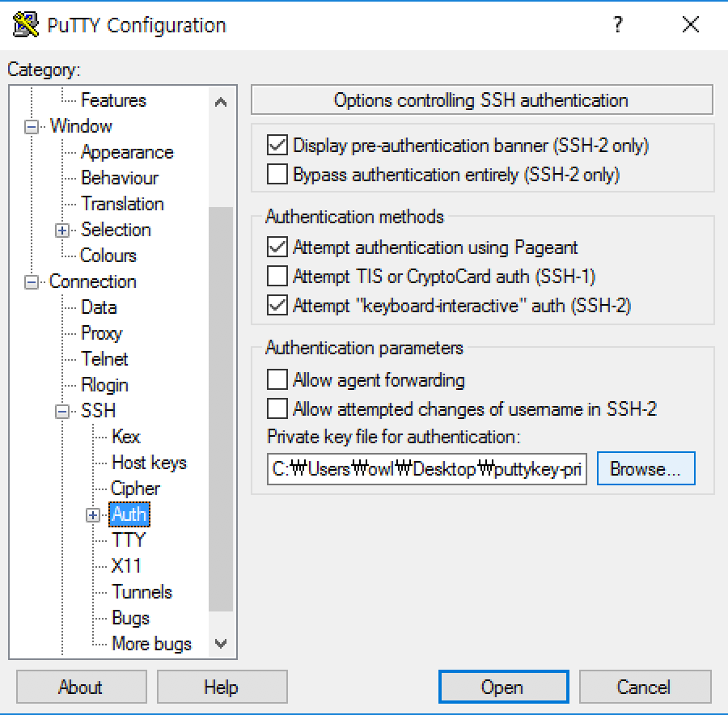Collapse the SSH tree node

pyautogui.click(x=61, y=412)
